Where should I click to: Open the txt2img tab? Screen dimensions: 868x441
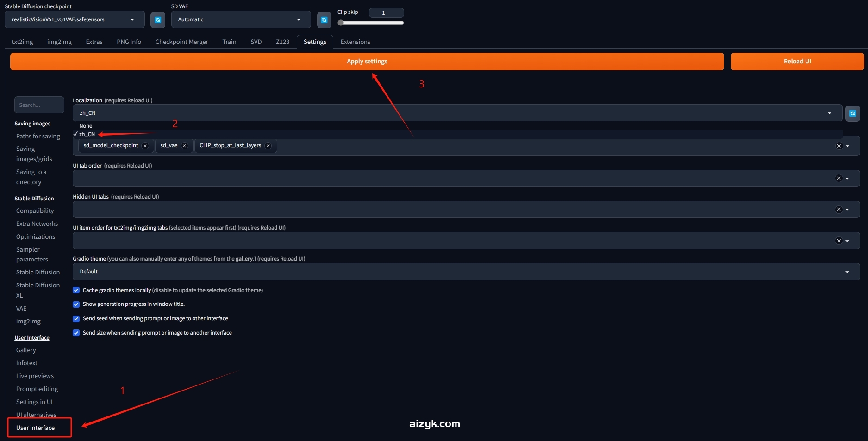click(x=22, y=42)
